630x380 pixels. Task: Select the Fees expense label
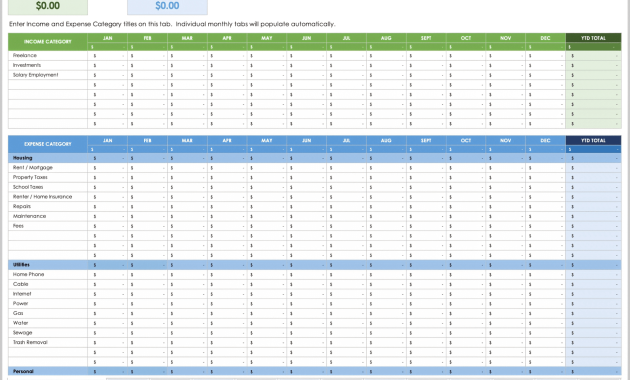pos(18,226)
